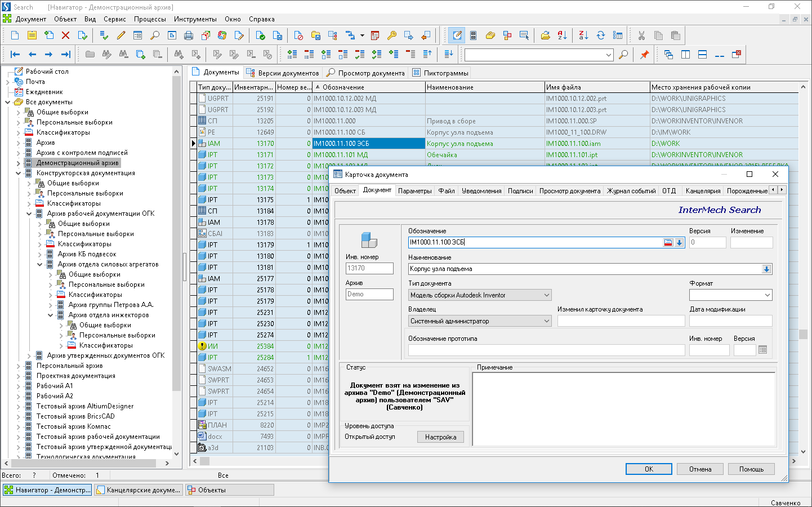This screenshot has width=812, height=507.
Task: Open the Сервис menu
Action: point(114,19)
